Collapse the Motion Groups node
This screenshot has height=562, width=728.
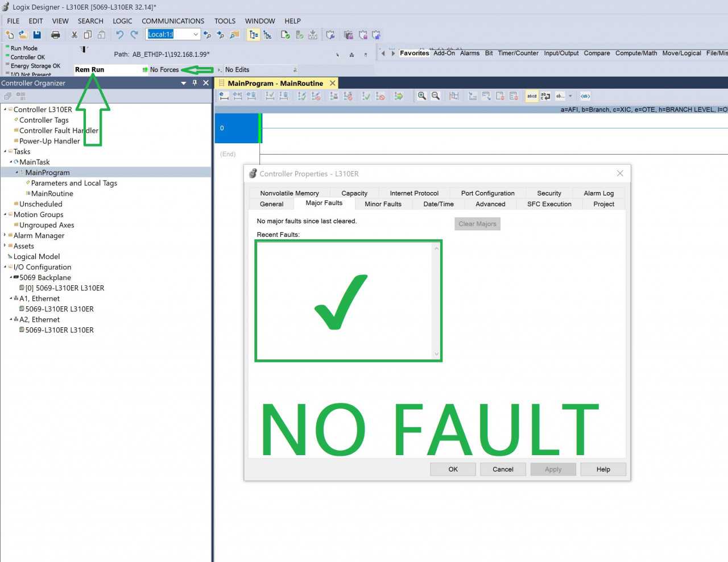coord(5,215)
